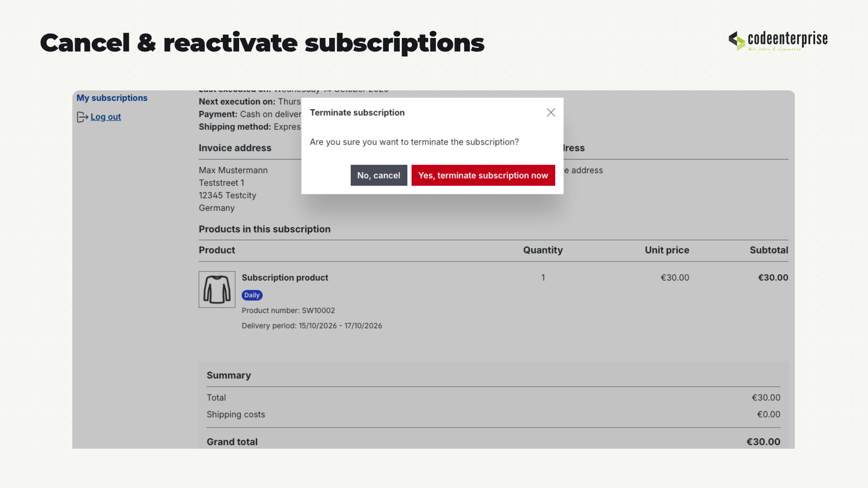Image resolution: width=868 pixels, height=488 pixels.
Task: Open the subscription product sweater thumbnail
Action: point(217,289)
